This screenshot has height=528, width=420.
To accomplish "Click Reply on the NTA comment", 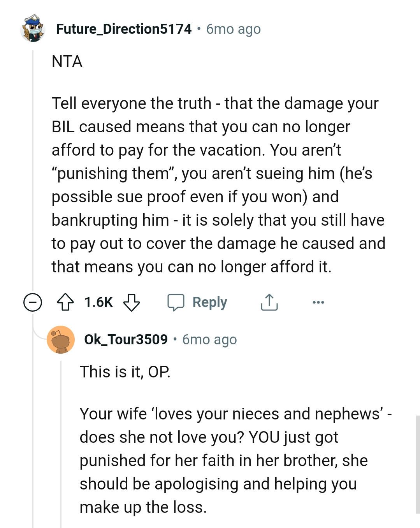I will [x=209, y=302].
